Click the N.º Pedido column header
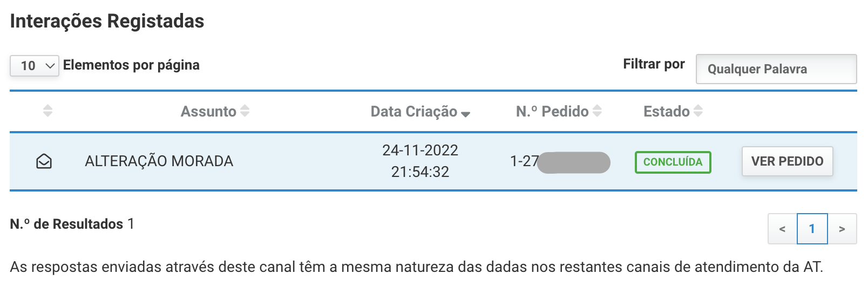This screenshot has height=287, width=868. tap(552, 112)
